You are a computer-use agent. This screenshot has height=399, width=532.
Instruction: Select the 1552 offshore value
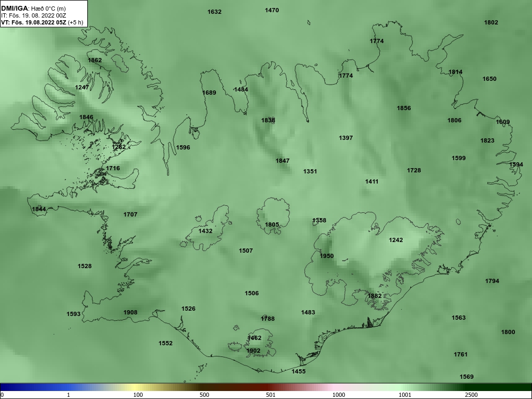coord(165,343)
